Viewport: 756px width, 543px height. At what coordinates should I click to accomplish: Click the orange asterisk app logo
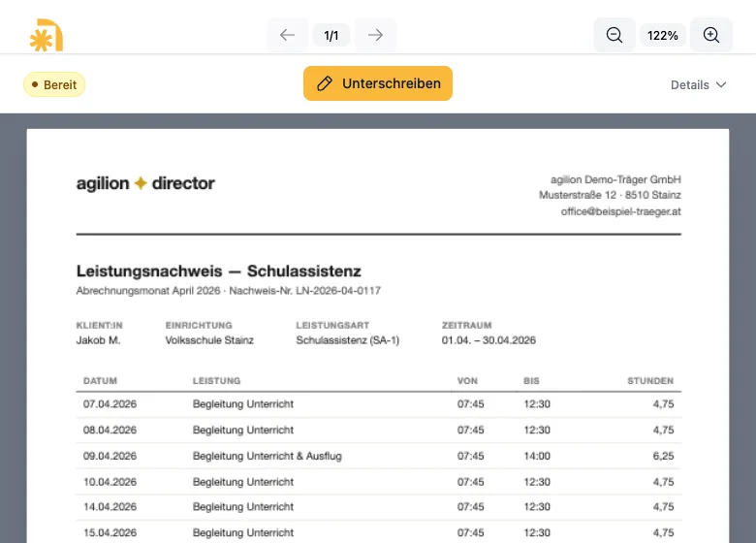pos(47,35)
